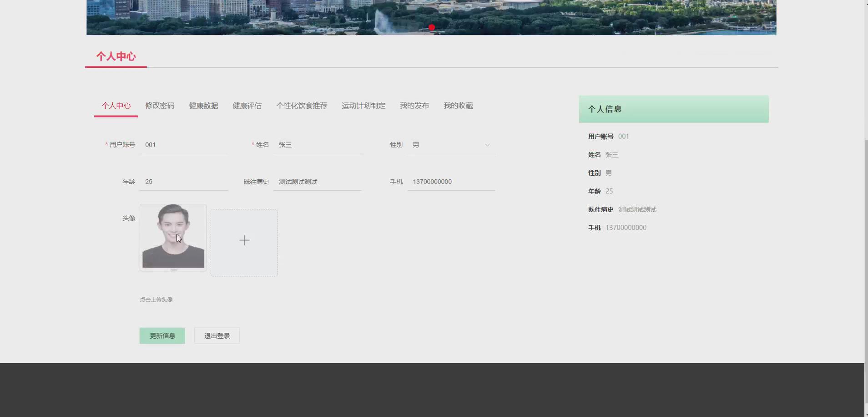868x417 pixels.
Task: Click the 年龄 age input field
Action: 183,182
